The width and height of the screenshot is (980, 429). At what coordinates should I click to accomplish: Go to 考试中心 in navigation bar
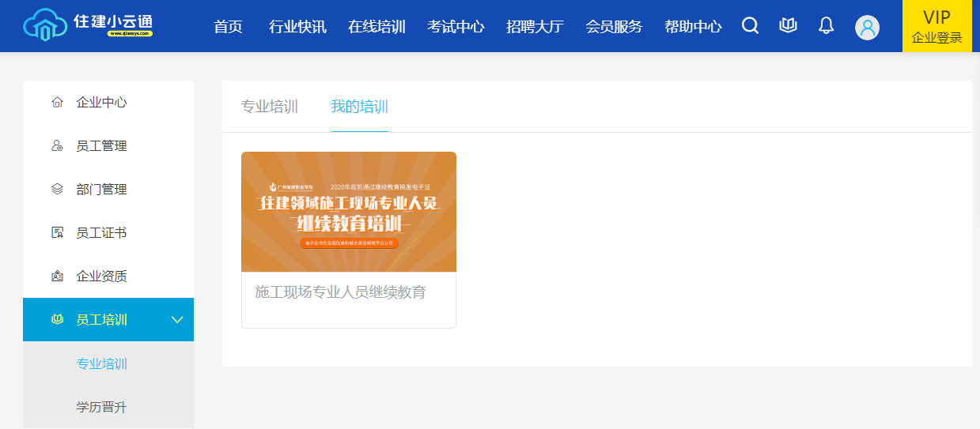(x=456, y=27)
